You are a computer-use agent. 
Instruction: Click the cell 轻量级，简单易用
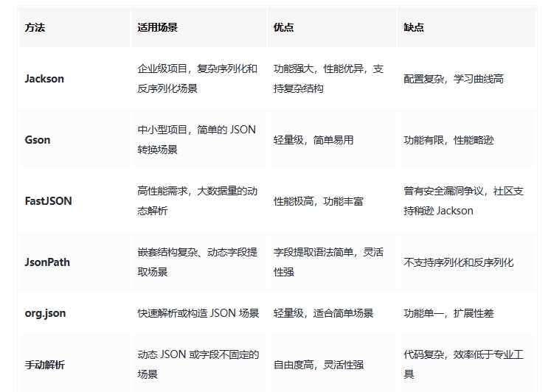click(332, 140)
